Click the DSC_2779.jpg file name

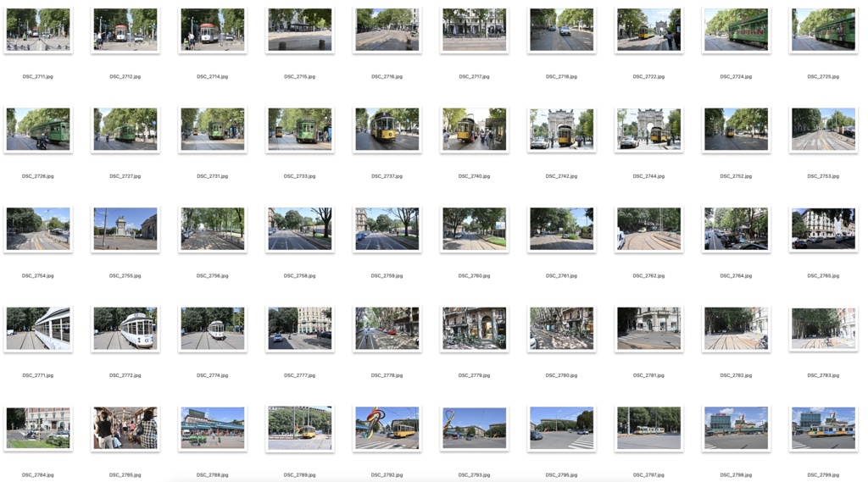click(474, 376)
